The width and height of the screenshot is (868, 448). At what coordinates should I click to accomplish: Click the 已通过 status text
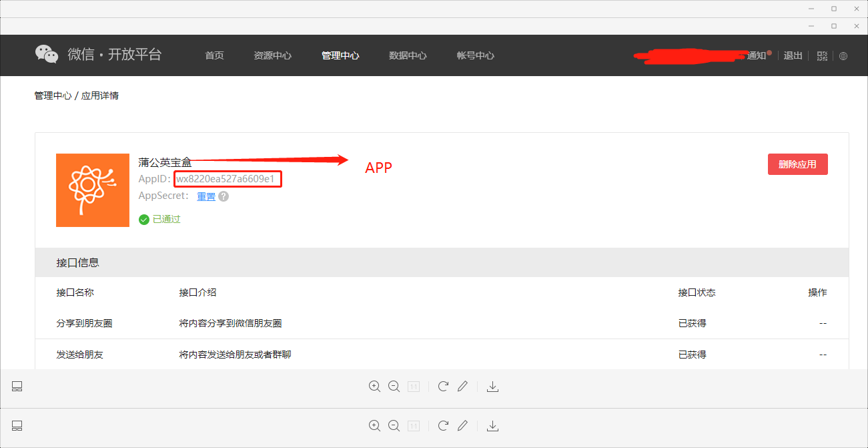(x=167, y=219)
